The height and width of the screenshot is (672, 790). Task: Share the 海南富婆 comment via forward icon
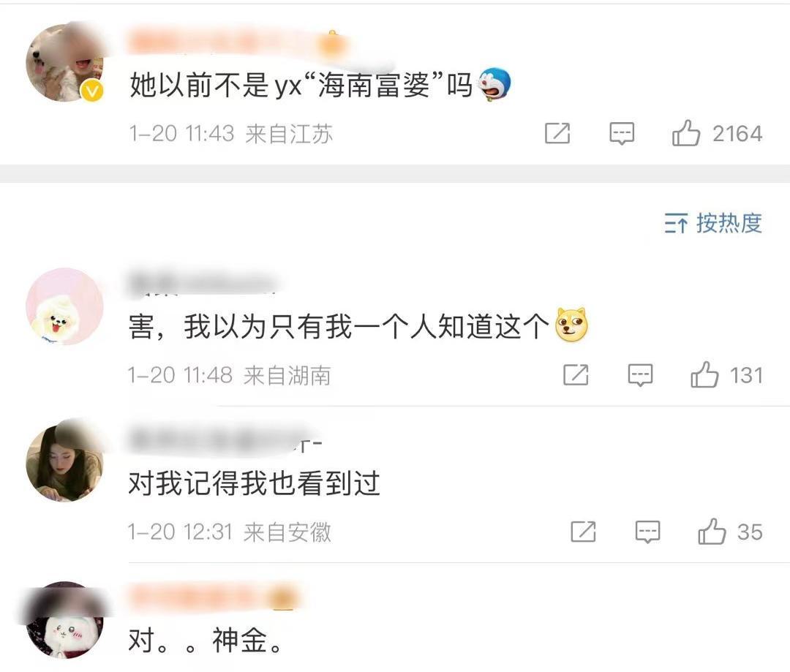(557, 134)
